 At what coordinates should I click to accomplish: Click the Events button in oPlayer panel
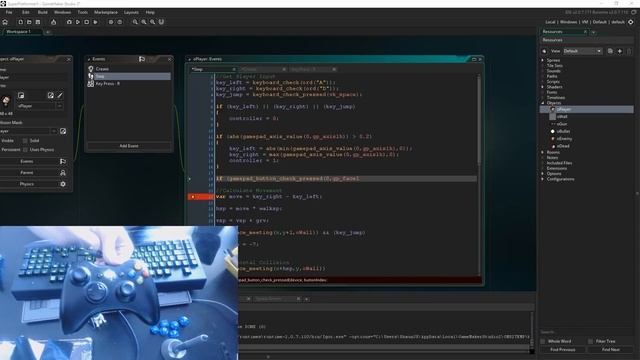(x=27, y=162)
